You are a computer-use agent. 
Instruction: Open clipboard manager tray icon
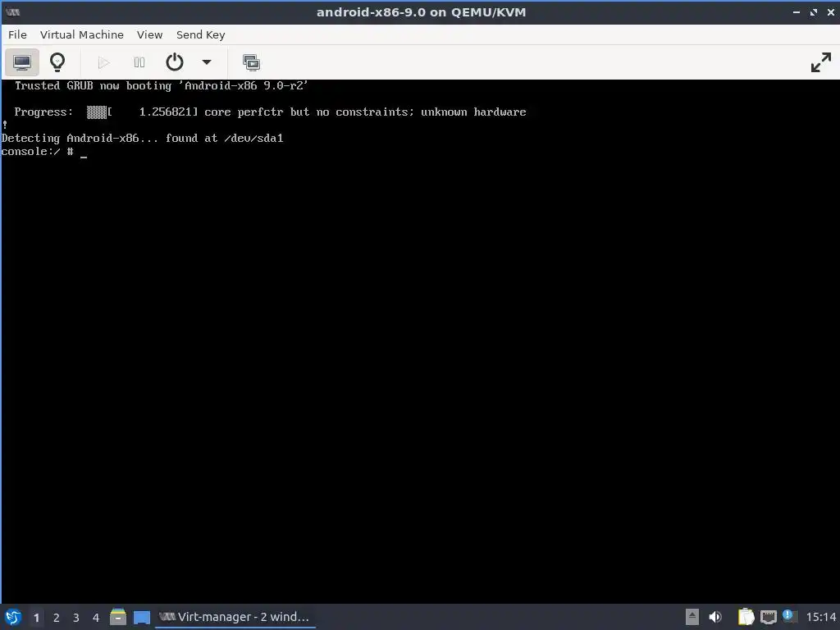746,617
